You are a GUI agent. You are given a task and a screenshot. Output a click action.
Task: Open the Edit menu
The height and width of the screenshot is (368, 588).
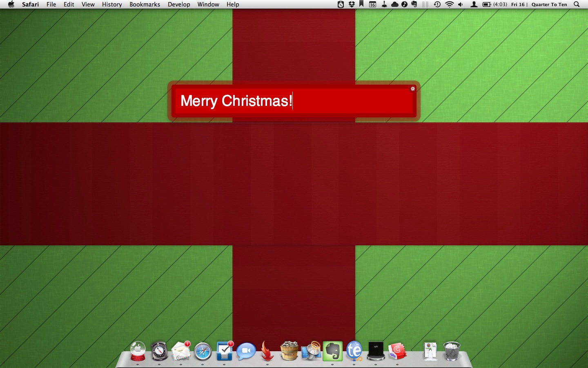point(69,4)
